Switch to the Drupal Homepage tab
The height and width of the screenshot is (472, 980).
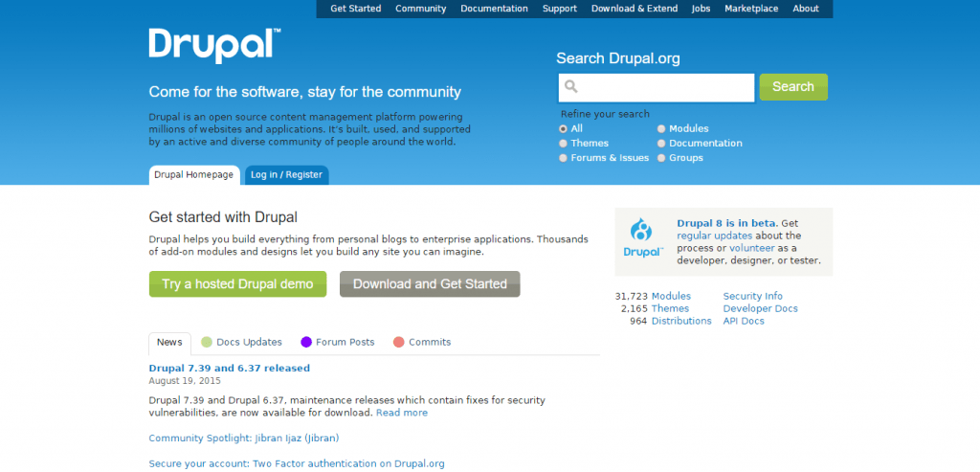click(193, 175)
